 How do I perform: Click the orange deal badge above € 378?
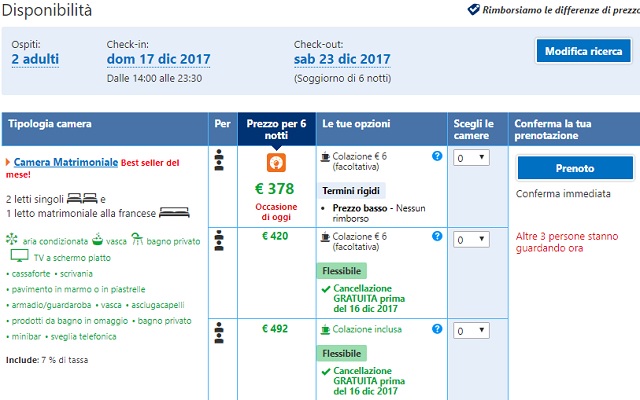276,162
